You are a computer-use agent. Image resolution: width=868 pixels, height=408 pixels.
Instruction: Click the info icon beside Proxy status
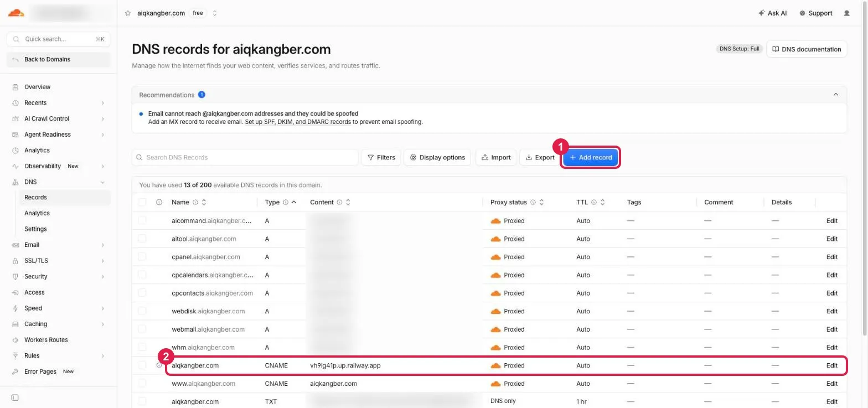pyautogui.click(x=533, y=203)
